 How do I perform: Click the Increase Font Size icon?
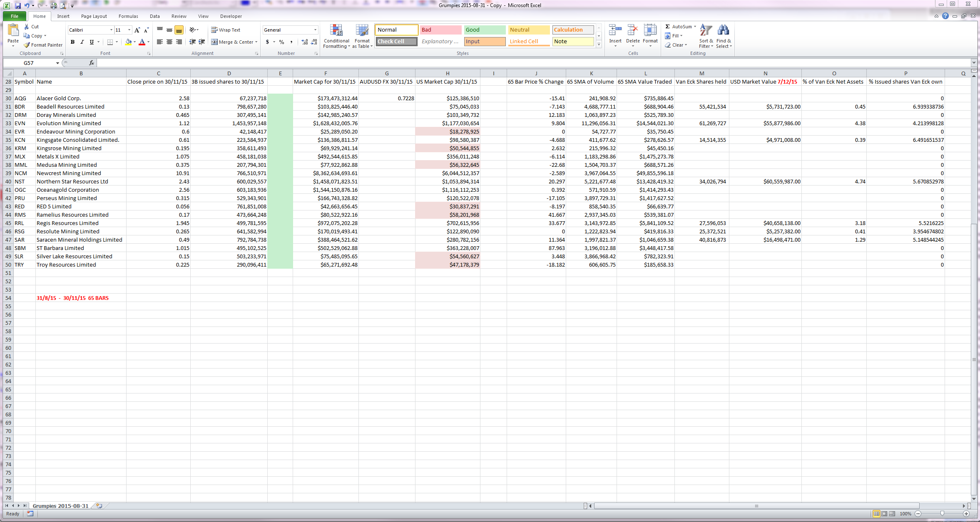[137, 30]
